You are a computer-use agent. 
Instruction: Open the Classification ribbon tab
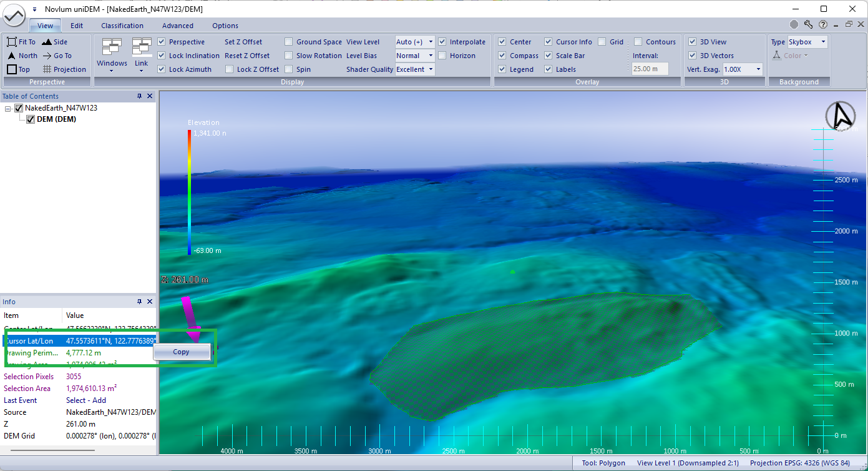click(122, 26)
